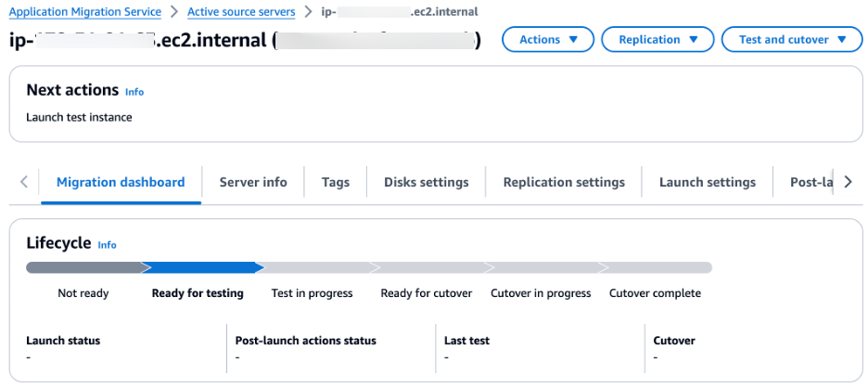Viewport: 868px width, 388px height.
Task: Open the Replication dropdown menu
Action: [657, 39]
